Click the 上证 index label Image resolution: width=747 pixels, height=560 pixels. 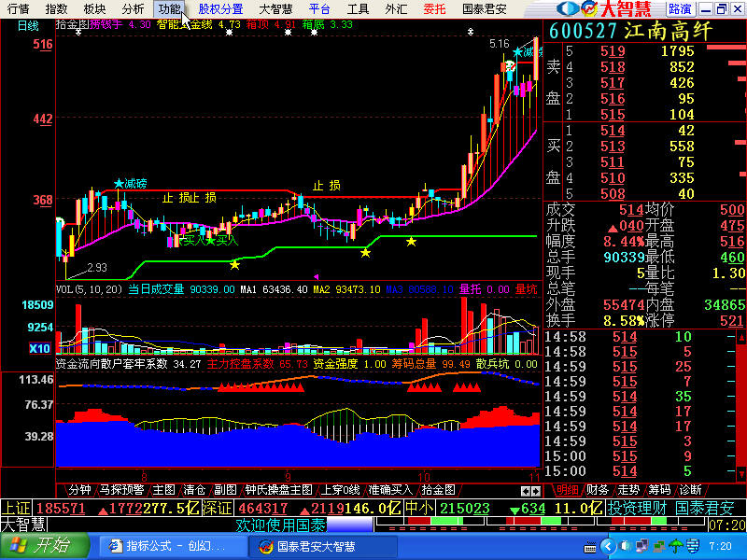16,508
